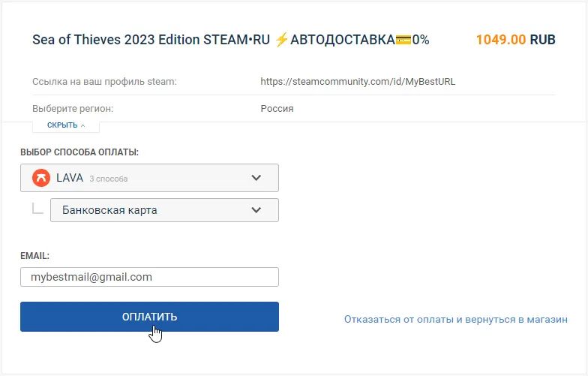Viewport: 588px width, 376px height.
Task: Click the 1049.00 RUB price
Action: click(516, 40)
